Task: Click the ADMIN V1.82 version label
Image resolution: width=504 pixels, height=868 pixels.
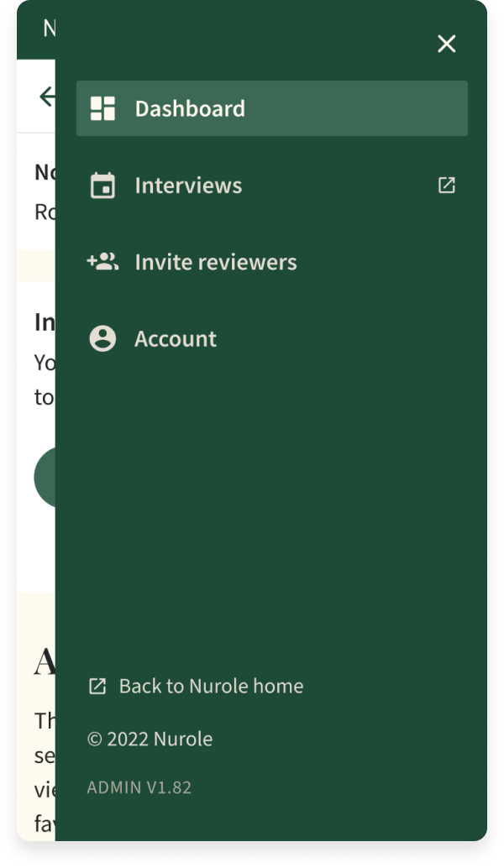Action: pyautogui.click(x=139, y=787)
